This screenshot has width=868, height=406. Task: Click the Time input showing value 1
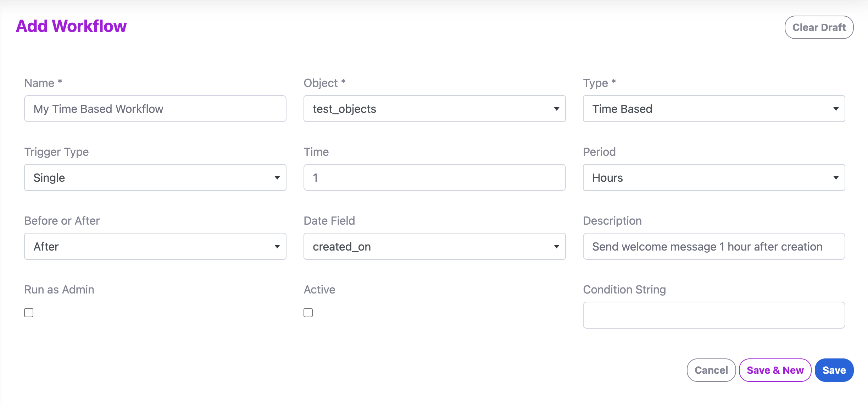point(434,177)
